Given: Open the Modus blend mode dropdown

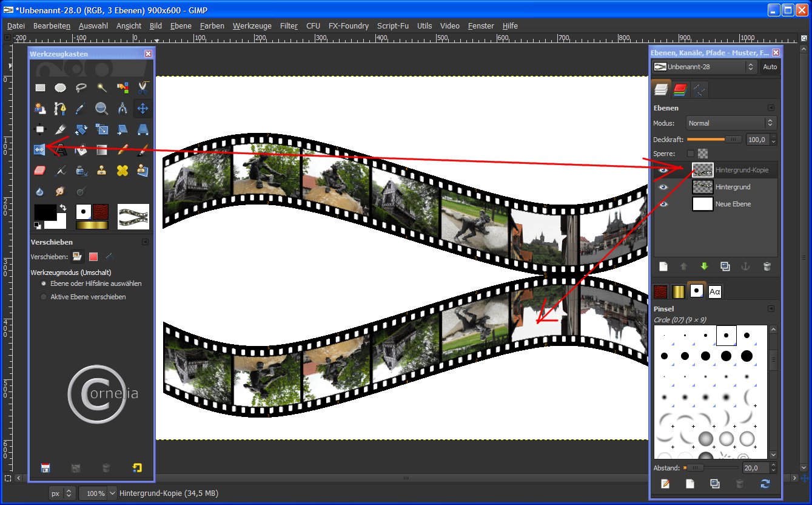Looking at the screenshot, I should [731, 123].
